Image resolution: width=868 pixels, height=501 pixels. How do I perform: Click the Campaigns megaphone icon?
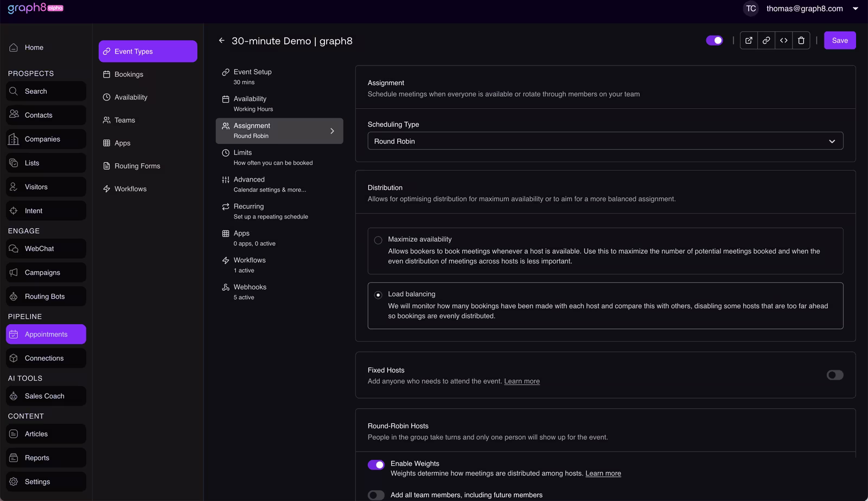click(x=14, y=273)
